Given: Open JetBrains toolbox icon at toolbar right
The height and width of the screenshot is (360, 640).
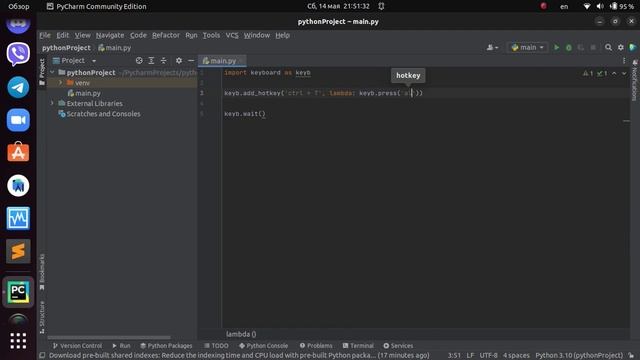Looking at the screenshot, I should click(633, 48).
